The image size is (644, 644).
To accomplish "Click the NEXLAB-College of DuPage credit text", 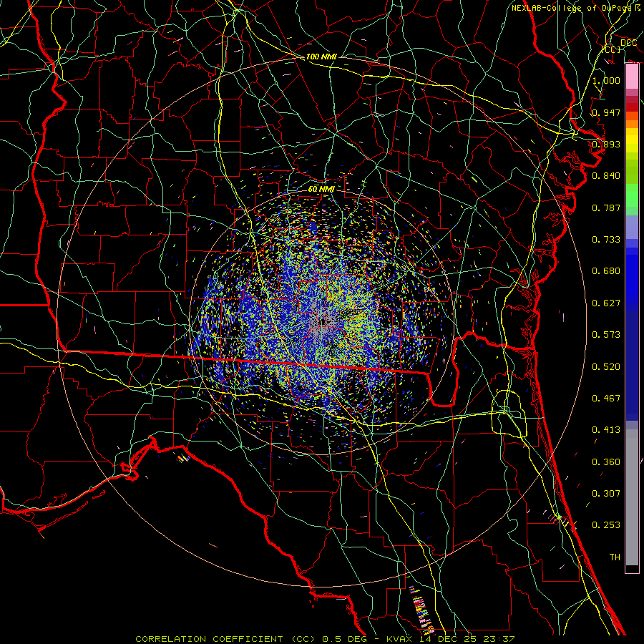I will pos(575,8).
